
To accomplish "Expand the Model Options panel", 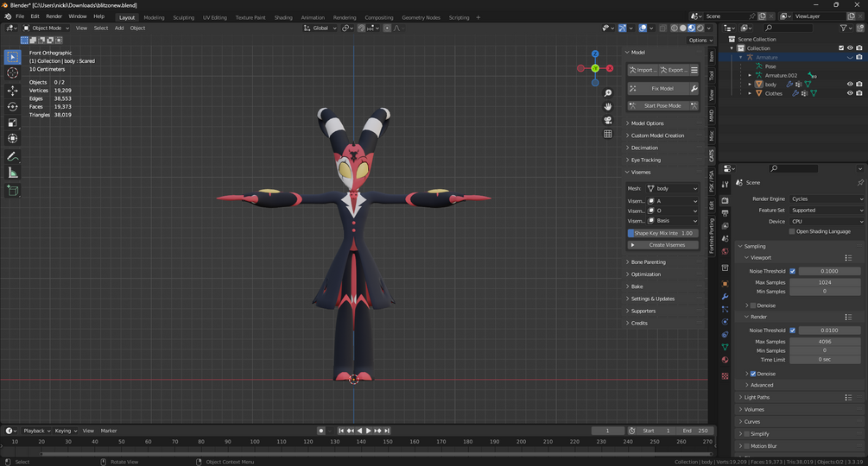I will click(647, 123).
